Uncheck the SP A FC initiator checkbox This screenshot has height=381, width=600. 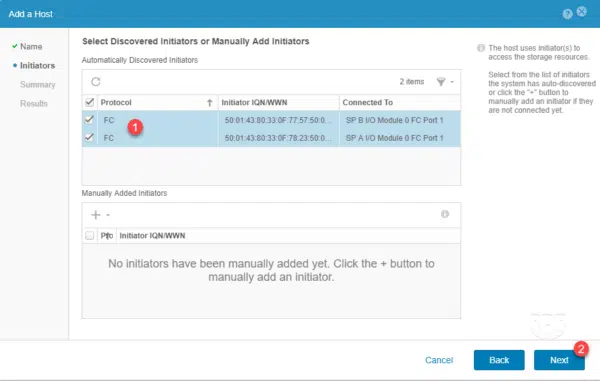coord(89,137)
